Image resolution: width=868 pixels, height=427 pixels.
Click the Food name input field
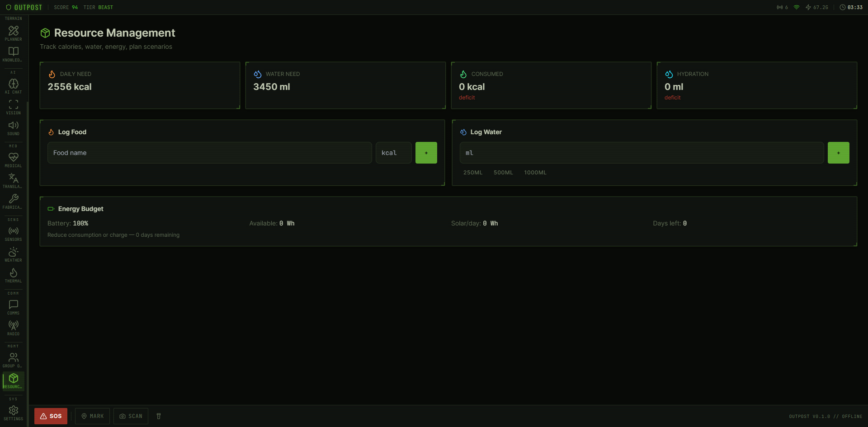[x=209, y=153]
